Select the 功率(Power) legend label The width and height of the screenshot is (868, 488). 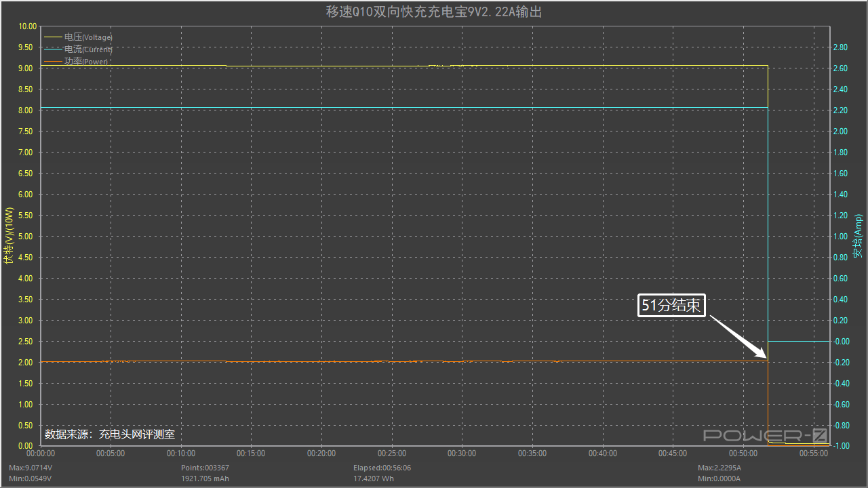pyautogui.click(x=86, y=62)
